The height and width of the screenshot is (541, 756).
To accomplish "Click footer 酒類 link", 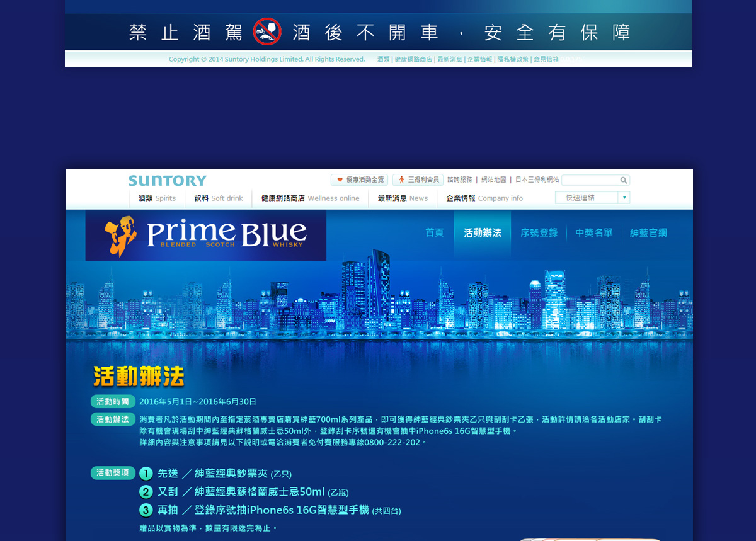I will pos(383,59).
